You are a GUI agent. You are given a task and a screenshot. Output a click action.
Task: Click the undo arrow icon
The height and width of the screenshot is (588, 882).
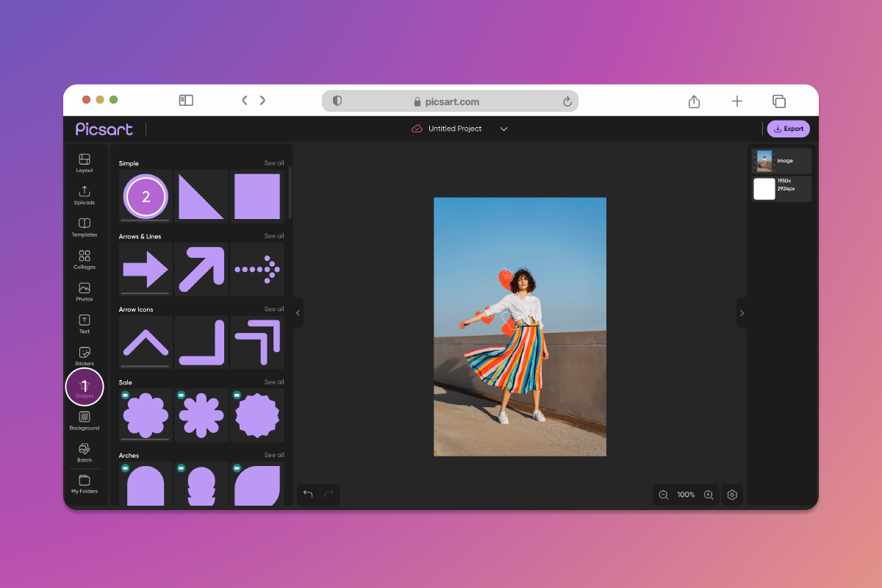point(308,495)
